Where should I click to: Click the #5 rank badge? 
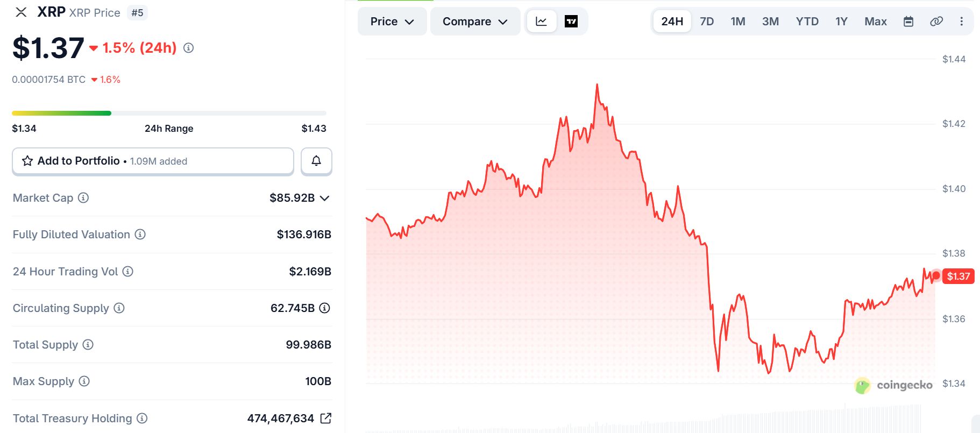tap(137, 12)
